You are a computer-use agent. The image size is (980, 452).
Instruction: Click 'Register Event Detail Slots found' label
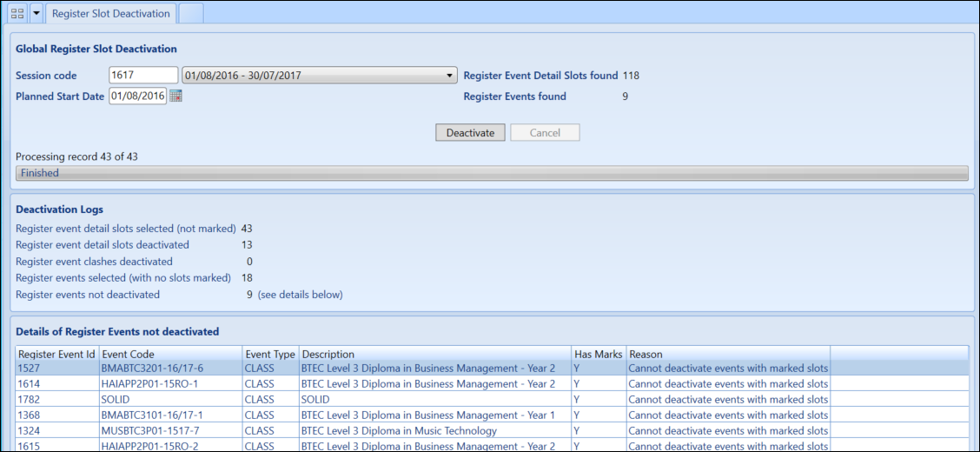[x=540, y=76]
